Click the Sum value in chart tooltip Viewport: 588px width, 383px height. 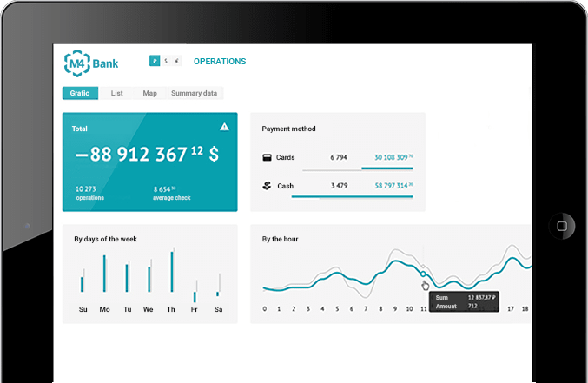(481, 298)
